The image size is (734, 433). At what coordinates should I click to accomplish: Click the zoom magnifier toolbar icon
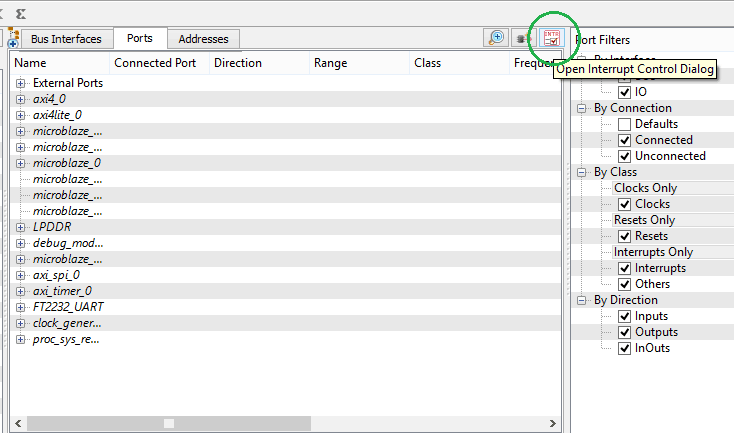point(496,38)
